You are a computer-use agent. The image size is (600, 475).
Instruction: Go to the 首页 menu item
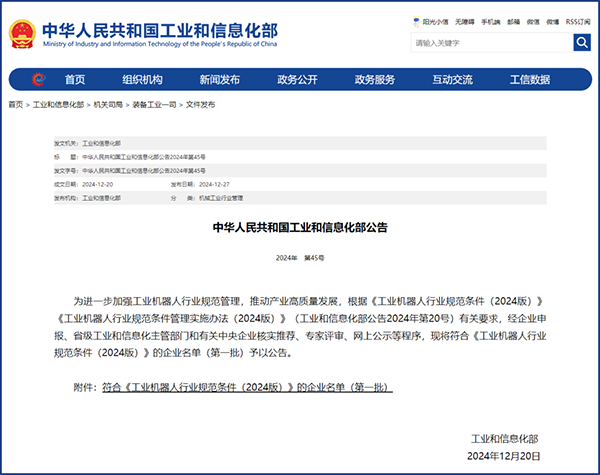[75, 80]
